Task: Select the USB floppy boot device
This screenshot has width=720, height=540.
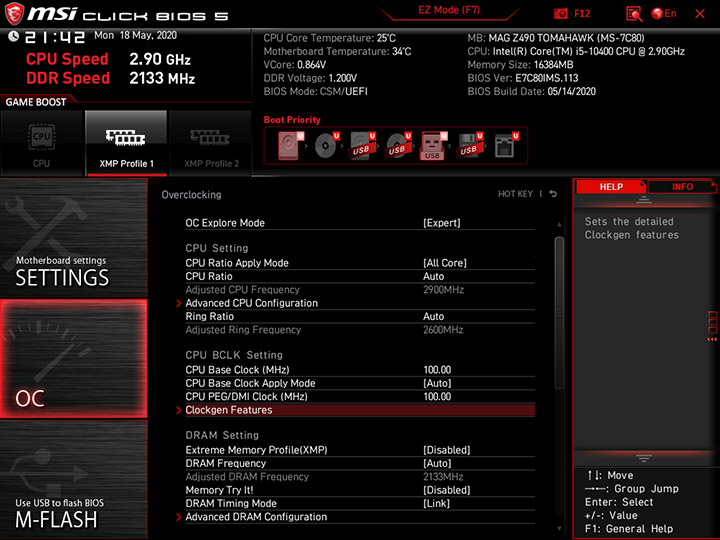Action: [x=470, y=146]
